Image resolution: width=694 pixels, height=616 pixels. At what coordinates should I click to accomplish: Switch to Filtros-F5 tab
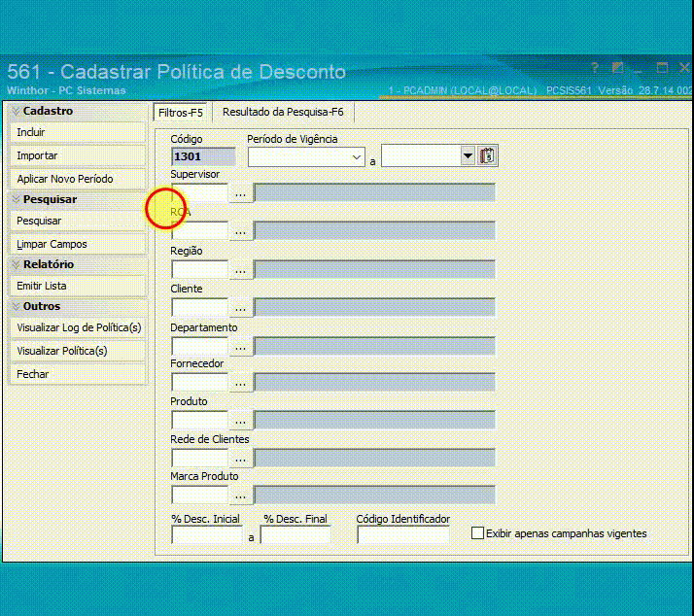pyautogui.click(x=181, y=113)
